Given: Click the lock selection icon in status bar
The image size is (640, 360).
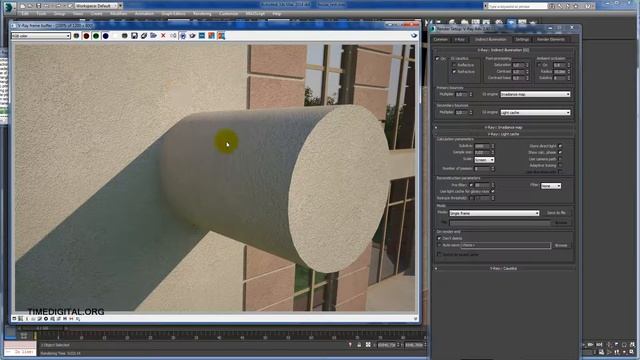Looking at the screenshot, I should point(359,345).
